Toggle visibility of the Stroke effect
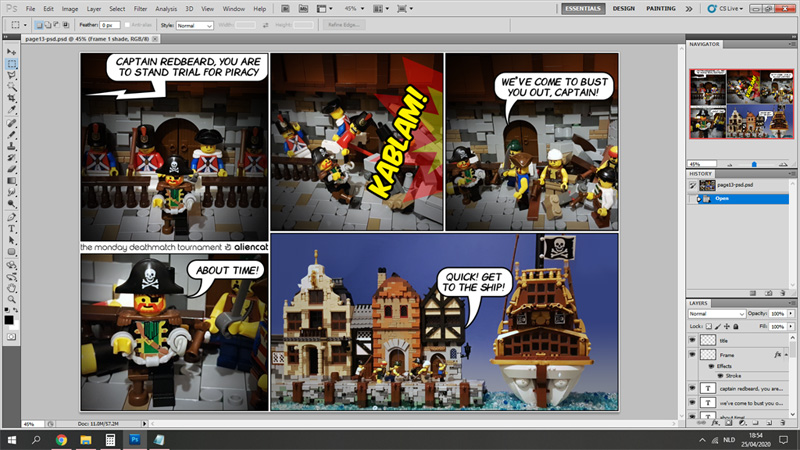Viewport: 800px width, 450px height. (x=720, y=376)
